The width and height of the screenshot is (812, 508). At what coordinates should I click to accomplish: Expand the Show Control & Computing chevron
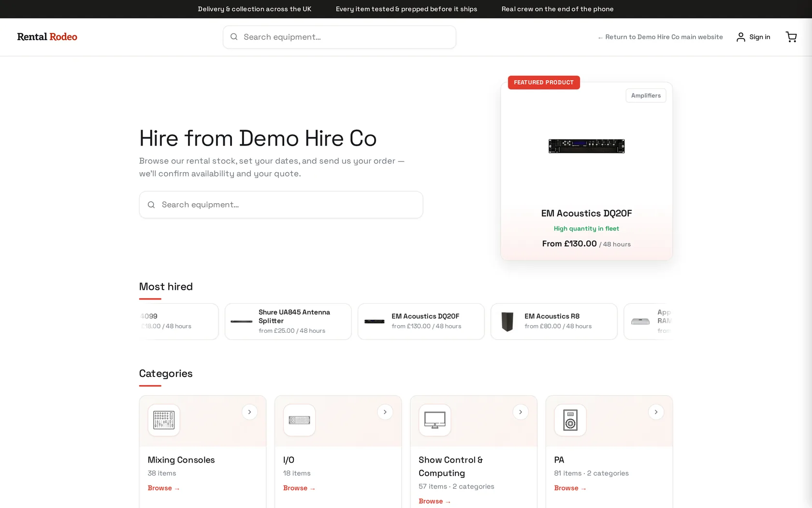(521, 412)
